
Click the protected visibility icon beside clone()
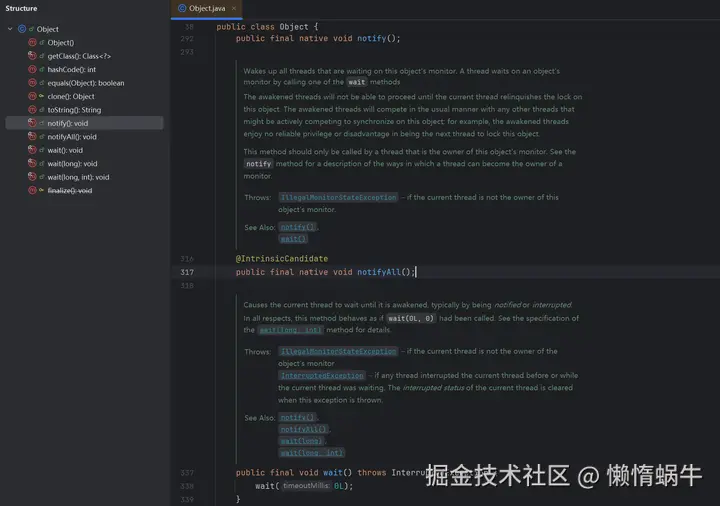coord(42,96)
